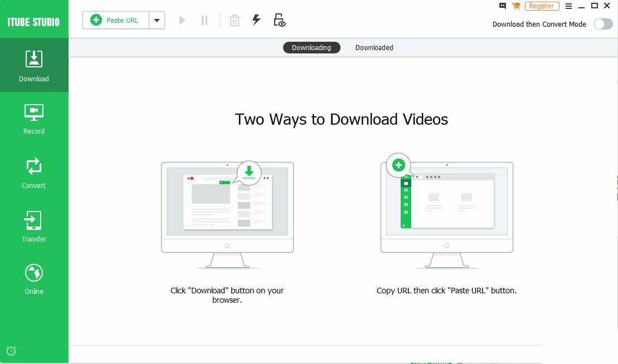Switch to the Downloading tab
This screenshot has height=364, width=618.
312,48
